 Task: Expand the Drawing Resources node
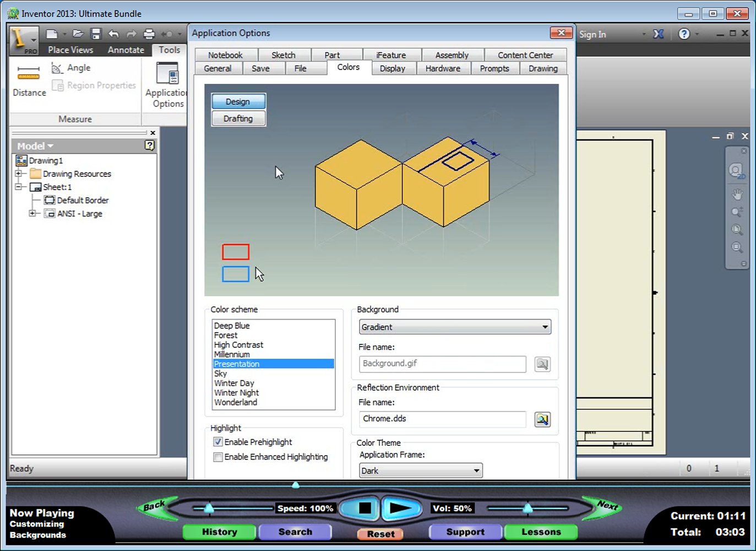(18, 174)
